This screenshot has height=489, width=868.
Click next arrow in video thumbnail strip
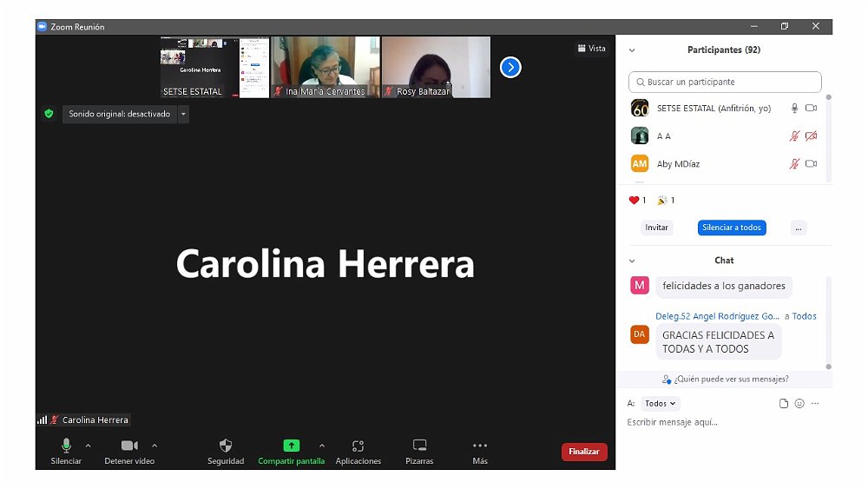(x=510, y=67)
